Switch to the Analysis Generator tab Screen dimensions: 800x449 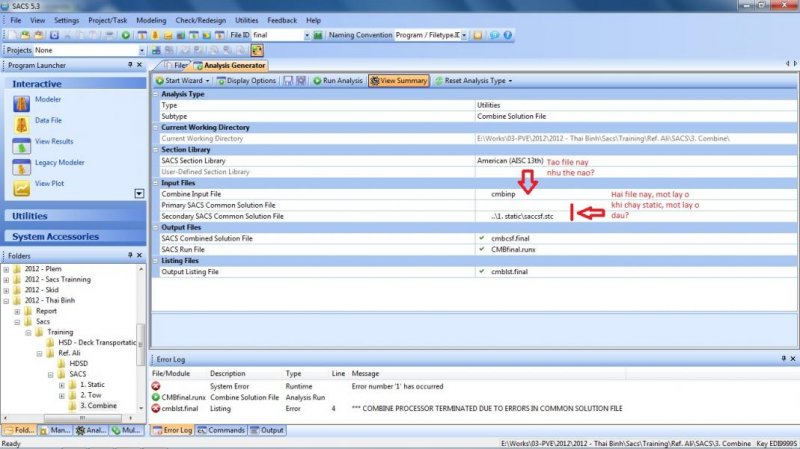point(230,65)
